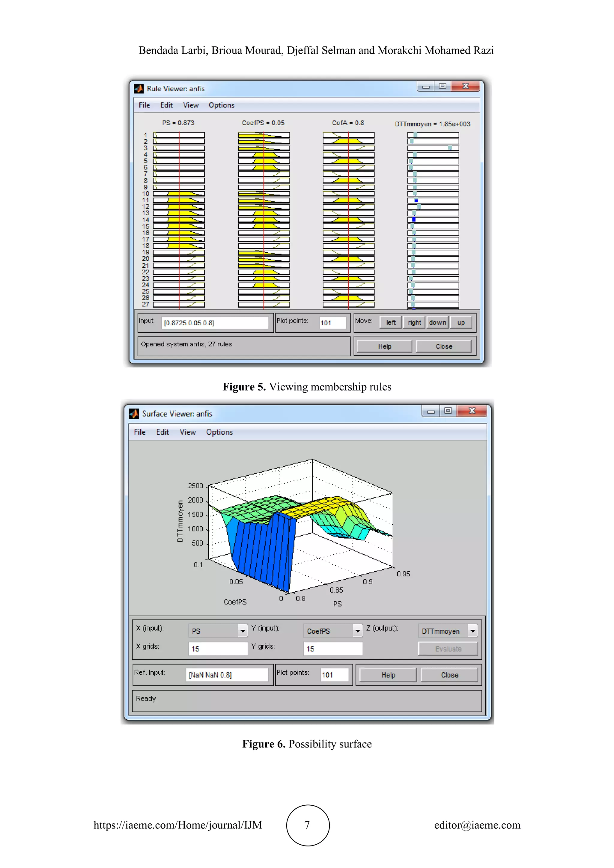Click the MATLAB icon in Surface Viewer title

coord(134,414)
